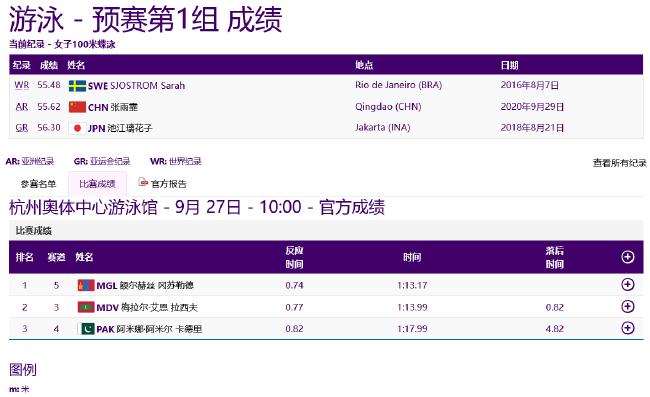
Task: Click the Pakistan flag icon
Action: tap(86, 329)
